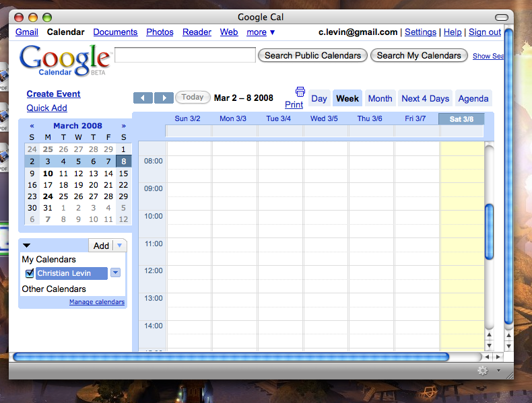The image size is (532, 403).
Task: Go to previous week with the left arrow button
Action: point(143,98)
